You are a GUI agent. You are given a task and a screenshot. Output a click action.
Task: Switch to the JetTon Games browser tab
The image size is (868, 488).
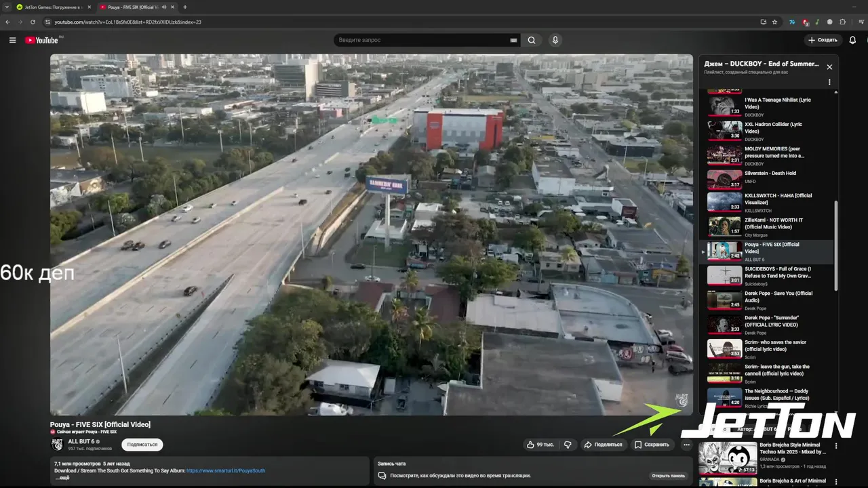click(53, 7)
